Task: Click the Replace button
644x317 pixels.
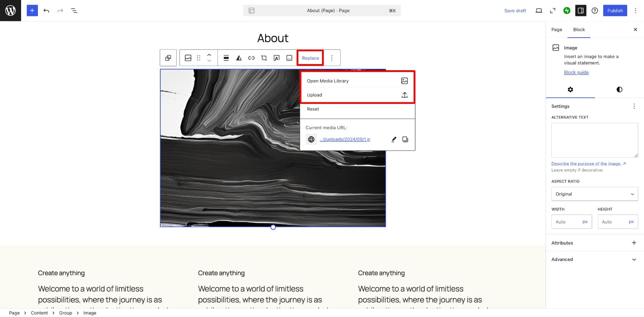Action: [x=310, y=58]
